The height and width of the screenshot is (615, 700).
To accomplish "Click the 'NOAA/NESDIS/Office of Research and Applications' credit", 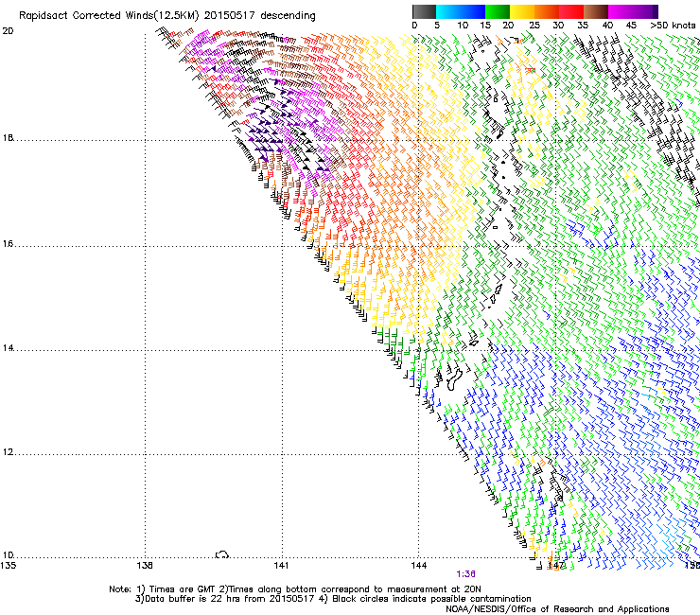I will click(557, 609).
